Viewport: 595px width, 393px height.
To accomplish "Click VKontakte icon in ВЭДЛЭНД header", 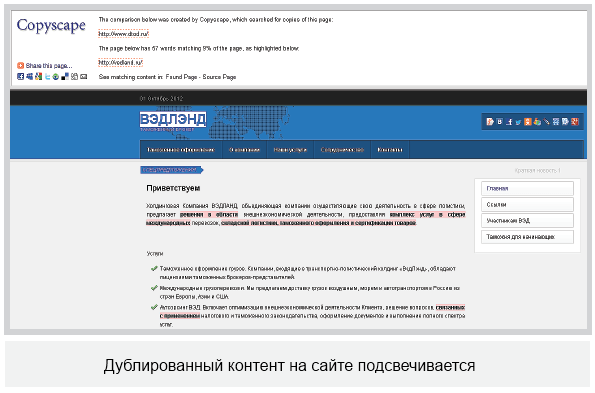I will pos(499,121).
